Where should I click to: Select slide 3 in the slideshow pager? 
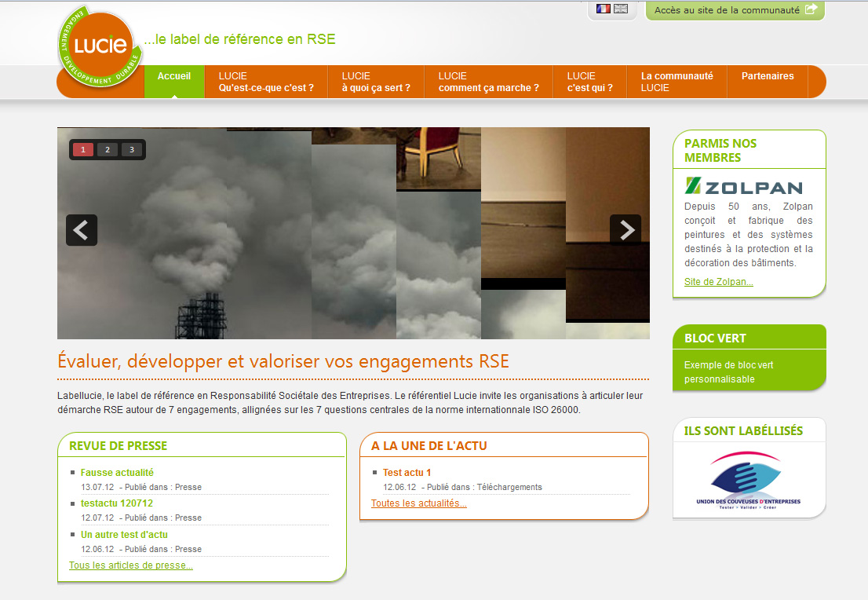coord(132,149)
